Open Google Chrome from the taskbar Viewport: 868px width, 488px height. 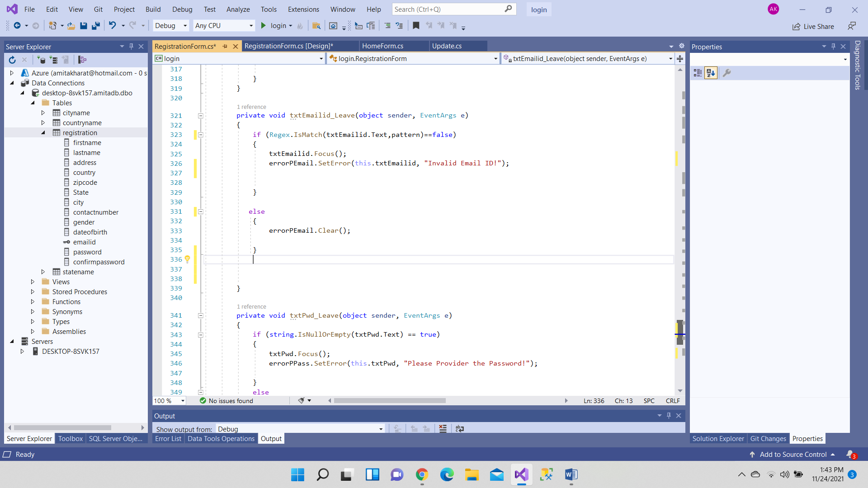click(422, 474)
